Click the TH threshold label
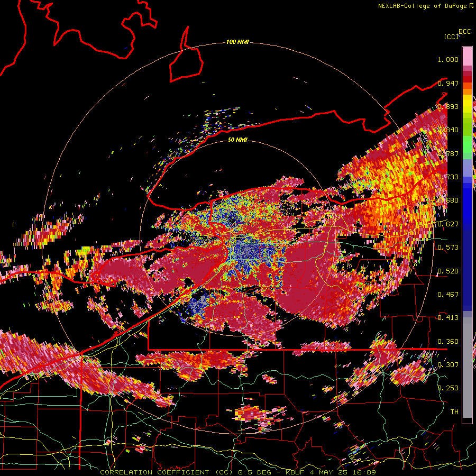This screenshot has height=476, width=476. [454, 411]
